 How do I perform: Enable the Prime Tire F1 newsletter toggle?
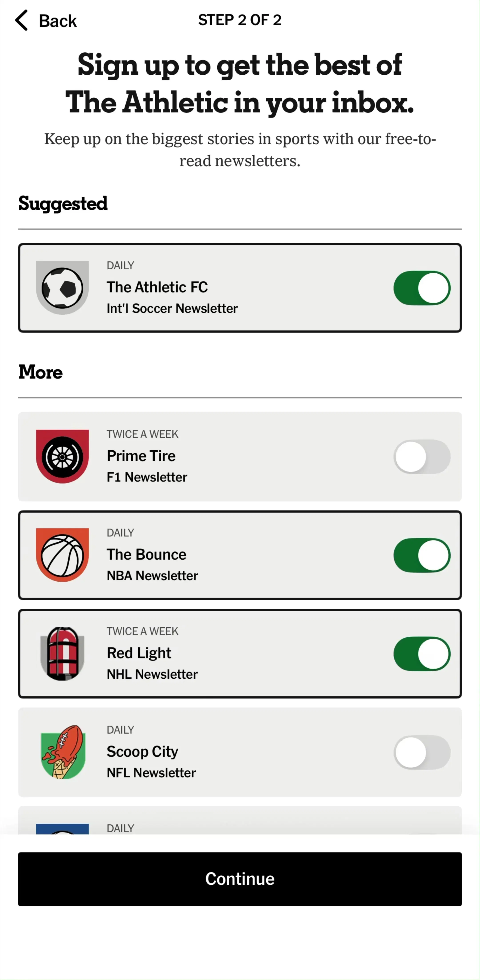[422, 457]
